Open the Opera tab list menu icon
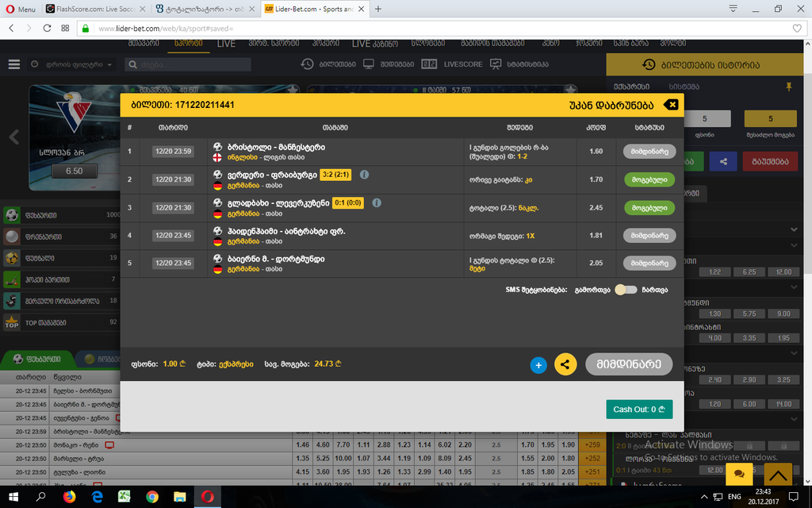Screen dimensions: 812x508 tap(733, 8)
